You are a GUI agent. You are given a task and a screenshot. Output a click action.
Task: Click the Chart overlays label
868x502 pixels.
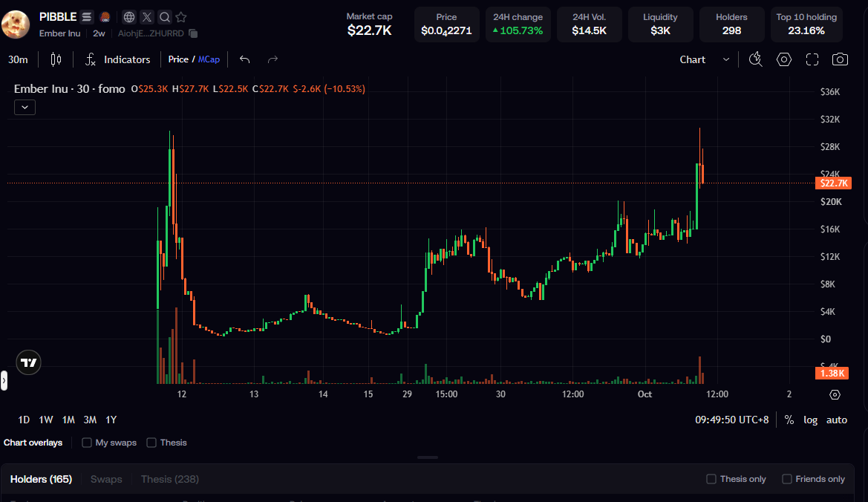click(33, 443)
